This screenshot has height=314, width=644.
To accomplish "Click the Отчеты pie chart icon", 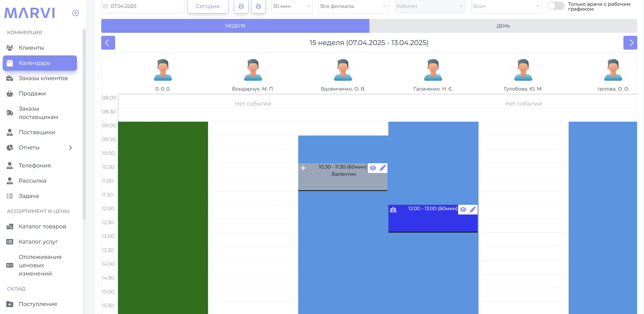I will (x=10, y=147).
